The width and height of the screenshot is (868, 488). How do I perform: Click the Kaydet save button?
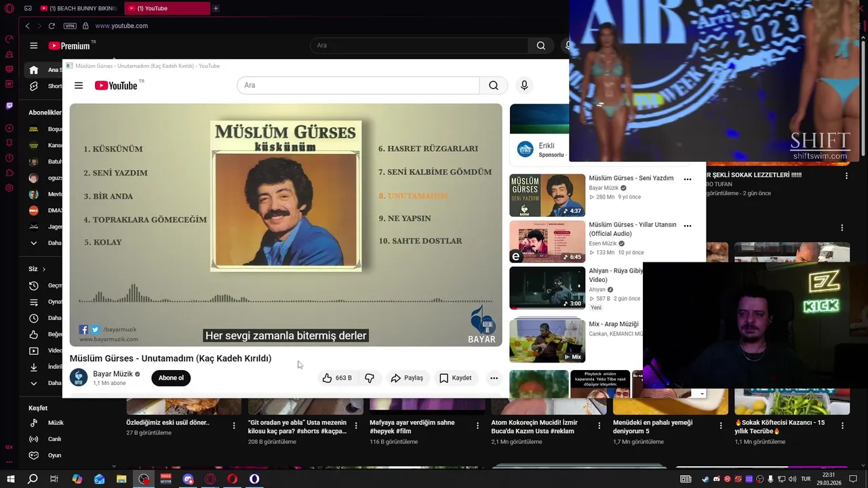(x=455, y=378)
